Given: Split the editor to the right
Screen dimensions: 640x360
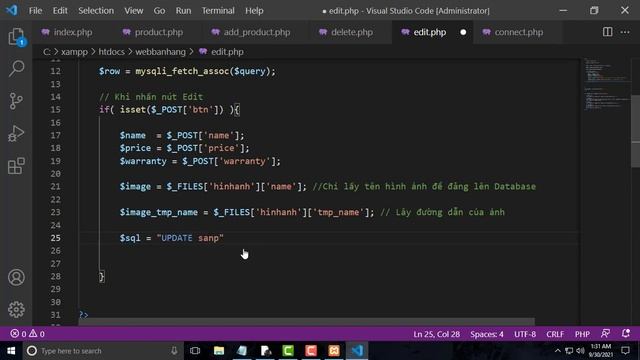Looking at the screenshot, I should (607, 32).
